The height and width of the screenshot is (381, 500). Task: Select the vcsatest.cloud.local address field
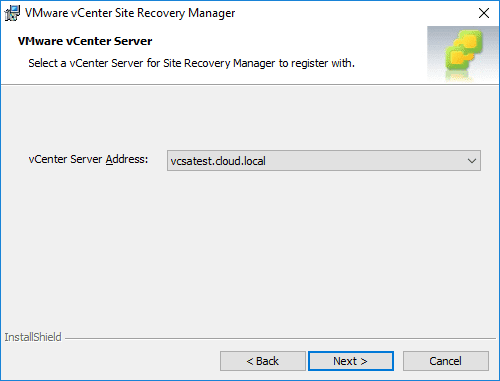point(324,161)
